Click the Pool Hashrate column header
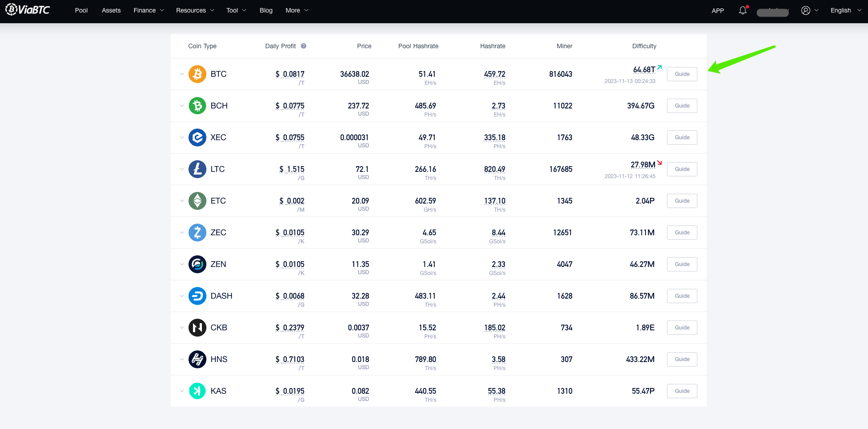Viewport: 868px width, 429px height. click(x=418, y=46)
